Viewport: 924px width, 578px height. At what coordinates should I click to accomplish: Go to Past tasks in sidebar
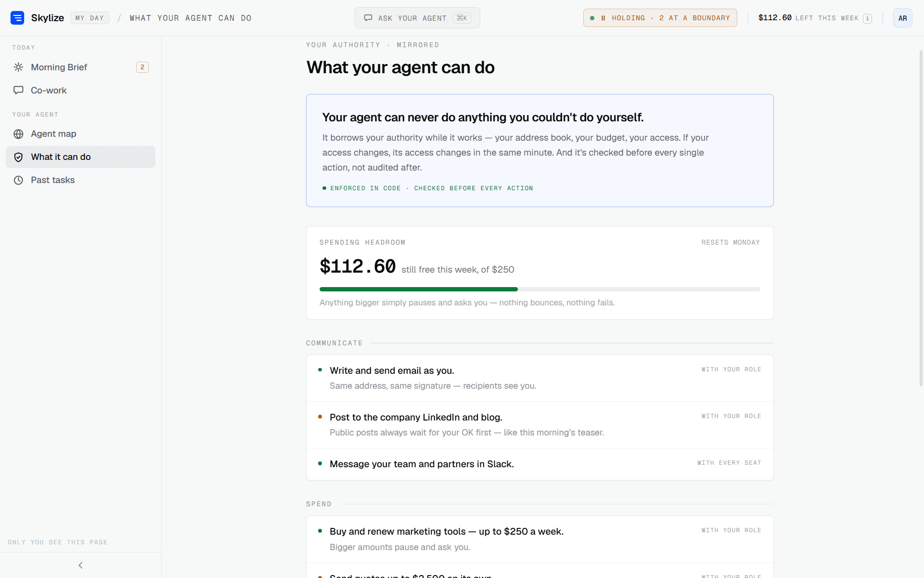point(80,180)
